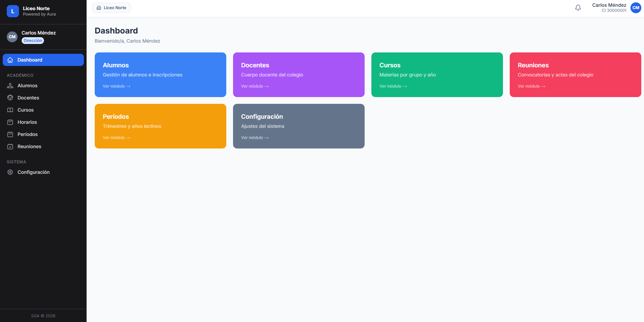Image resolution: width=644 pixels, height=322 pixels.
Task: Click the Cursos open book icon in sidebar
Action: click(10, 110)
